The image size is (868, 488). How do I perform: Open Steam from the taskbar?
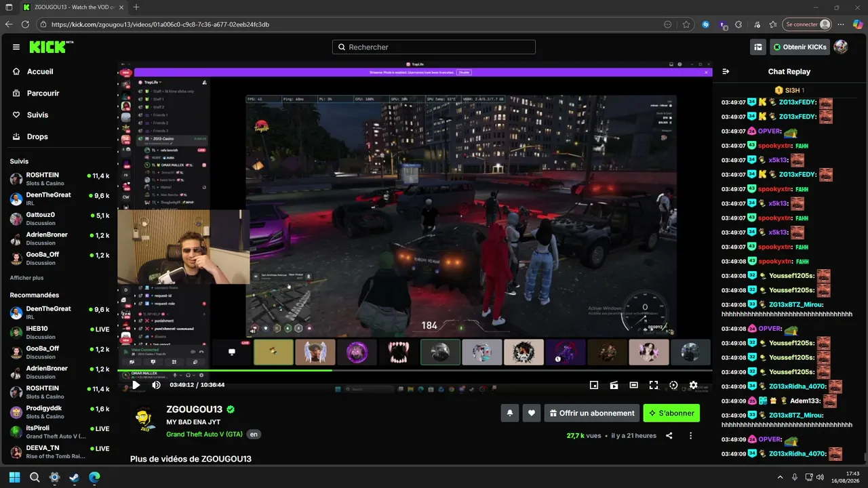74,477
